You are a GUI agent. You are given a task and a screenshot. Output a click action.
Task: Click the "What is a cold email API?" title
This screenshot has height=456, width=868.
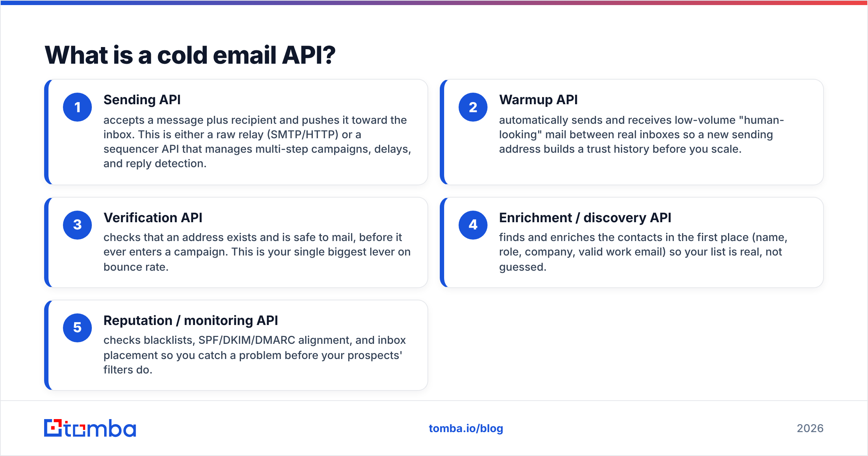[x=190, y=55]
